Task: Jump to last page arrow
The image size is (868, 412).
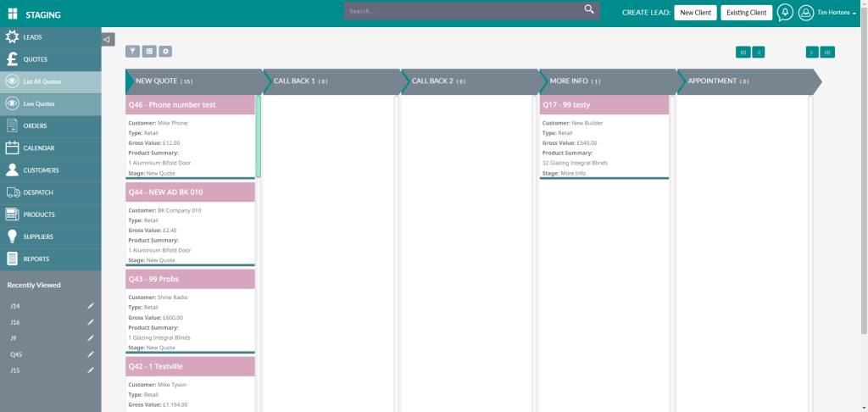Action: coord(827,53)
